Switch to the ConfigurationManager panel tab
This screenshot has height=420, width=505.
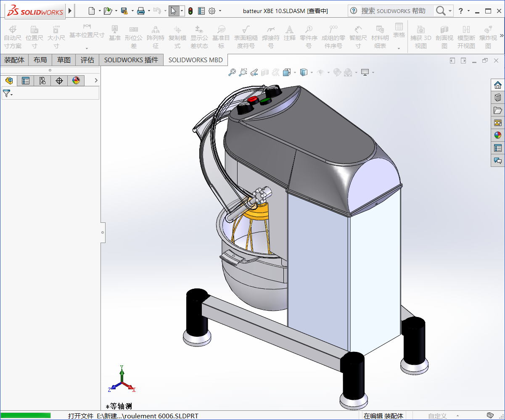tap(42, 80)
